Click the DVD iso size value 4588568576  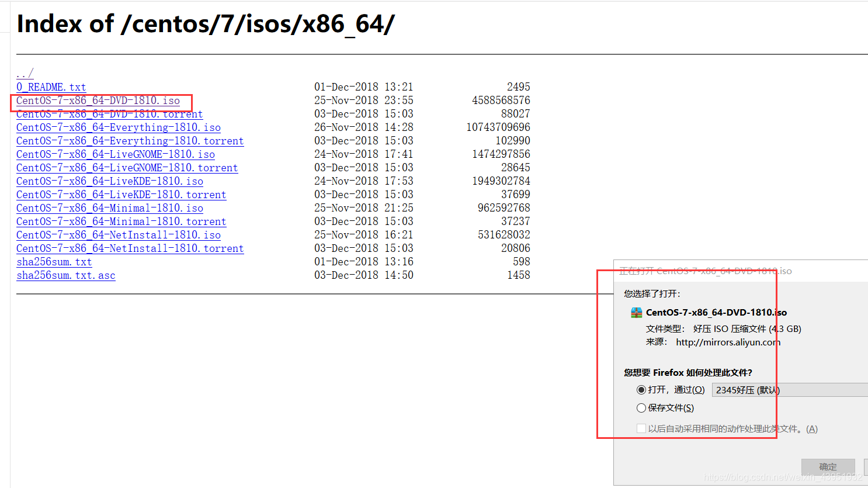point(501,101)
